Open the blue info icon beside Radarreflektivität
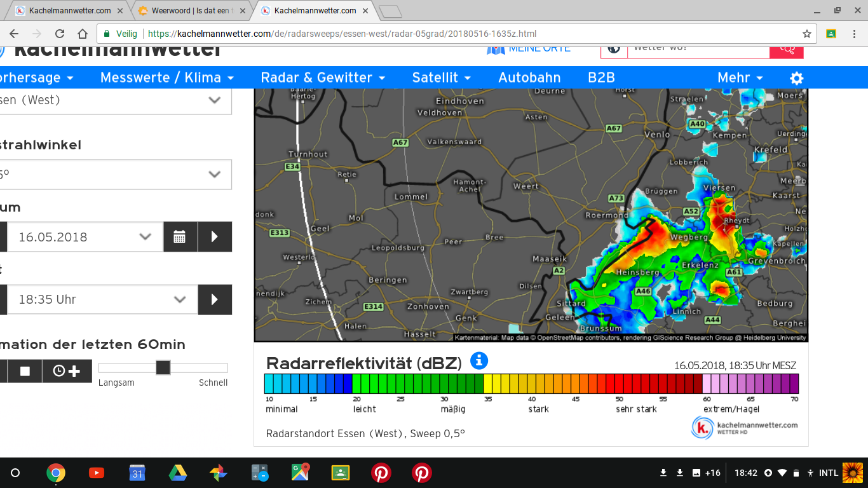The height and width of the screenshot is (488, 868). click(479, 361)
